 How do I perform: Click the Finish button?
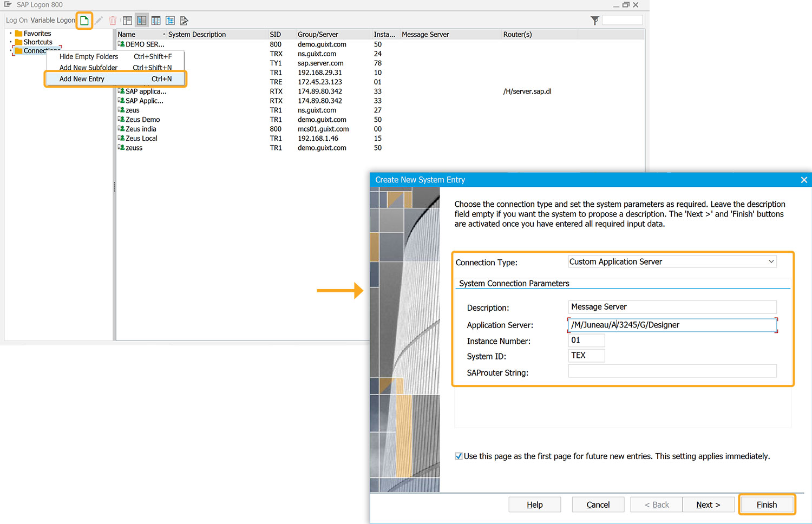point(767,505)
